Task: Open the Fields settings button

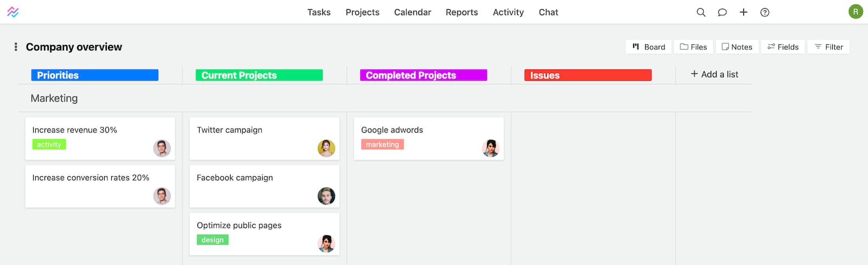Action: pyautogui.click(x=783, y=47)
